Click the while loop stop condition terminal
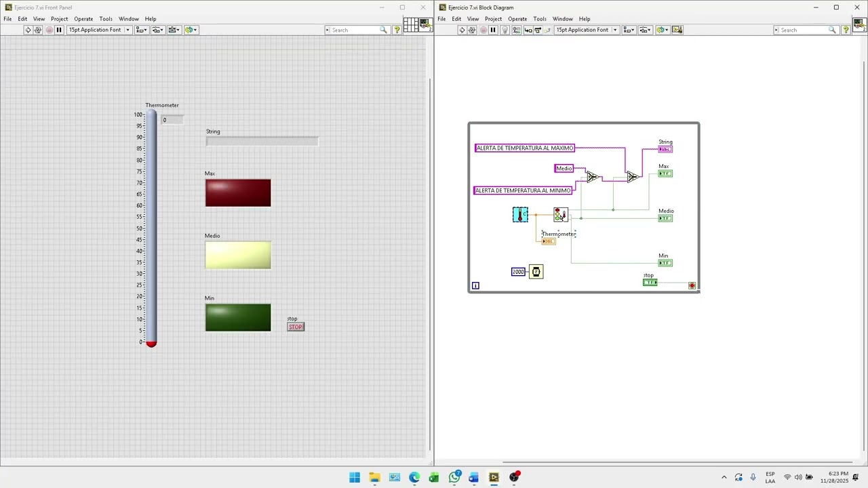This screenshot has height=488, width=868. tap(692, 285)
